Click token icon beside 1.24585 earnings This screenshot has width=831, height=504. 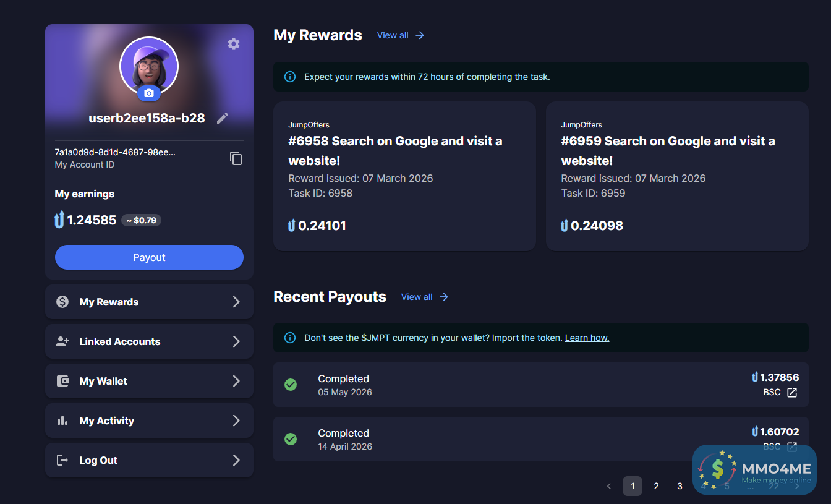coord(59,220)
